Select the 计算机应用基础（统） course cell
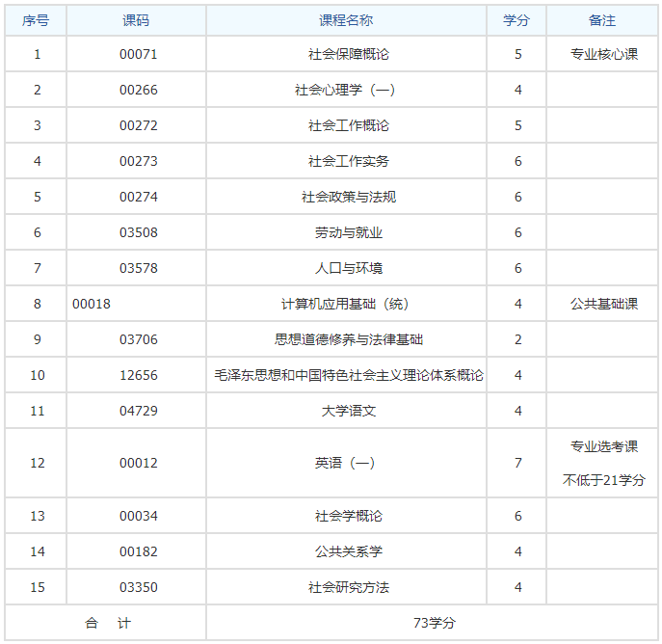This screenshot has height=644, width=662. pyautogui.click(x=348, y=304)
